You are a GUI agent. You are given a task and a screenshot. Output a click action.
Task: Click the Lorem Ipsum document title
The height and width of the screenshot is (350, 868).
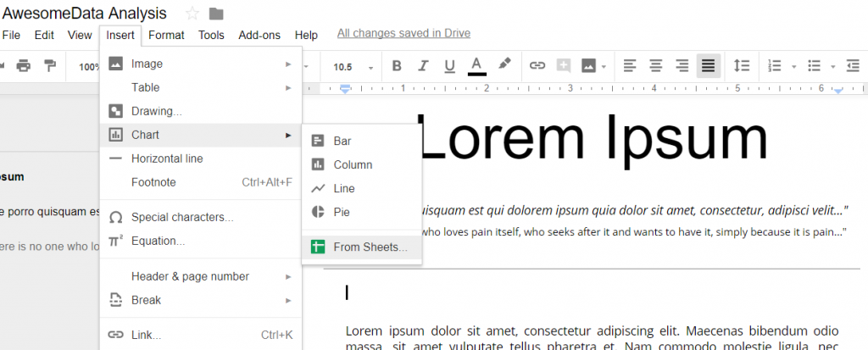pyautogui.click(x=592, y=138)
